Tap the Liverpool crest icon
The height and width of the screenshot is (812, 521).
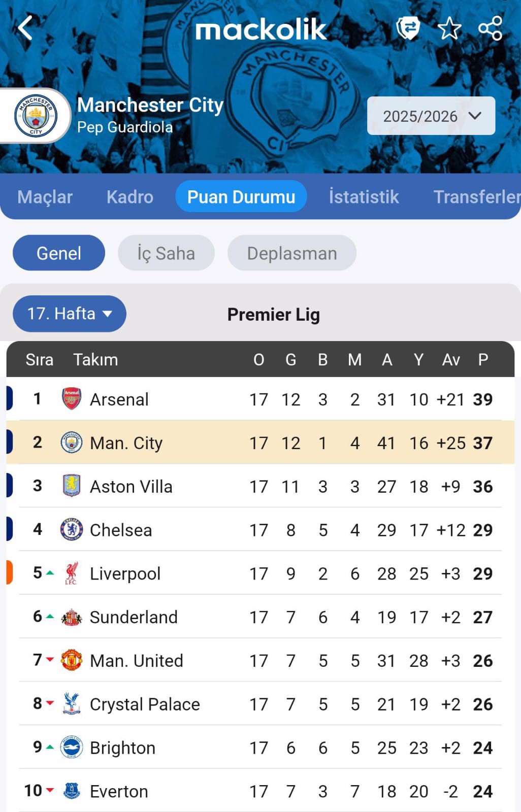pyautogui.click(x=72, y=573)
